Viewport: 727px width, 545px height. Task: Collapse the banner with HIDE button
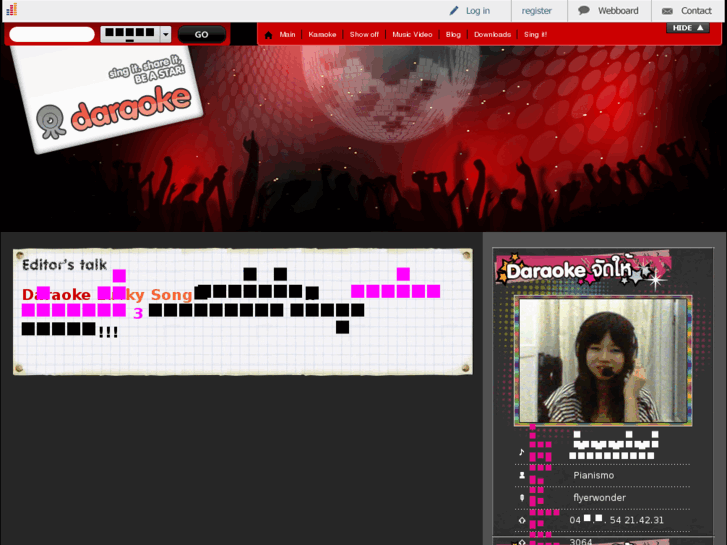[x=688, y=28]
